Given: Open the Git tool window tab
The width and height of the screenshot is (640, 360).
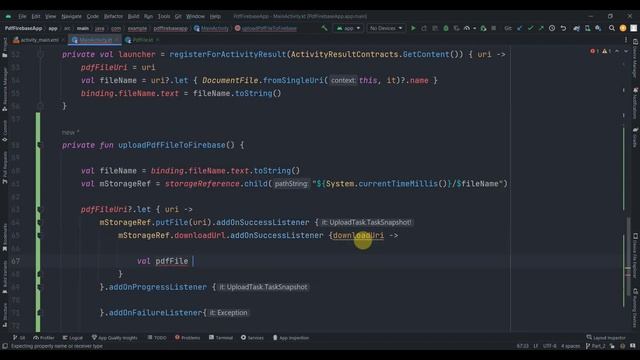Looking at the screenshot, I should [x=19, y=338].
